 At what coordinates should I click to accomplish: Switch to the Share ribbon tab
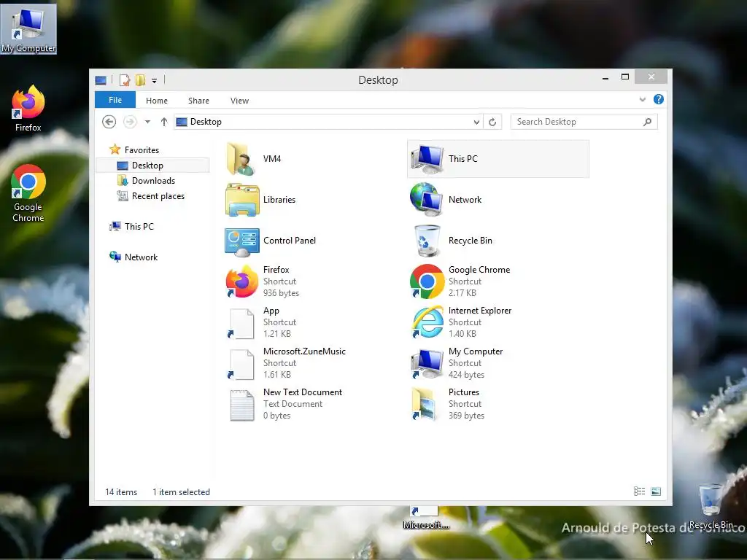(x=198, y=101)
